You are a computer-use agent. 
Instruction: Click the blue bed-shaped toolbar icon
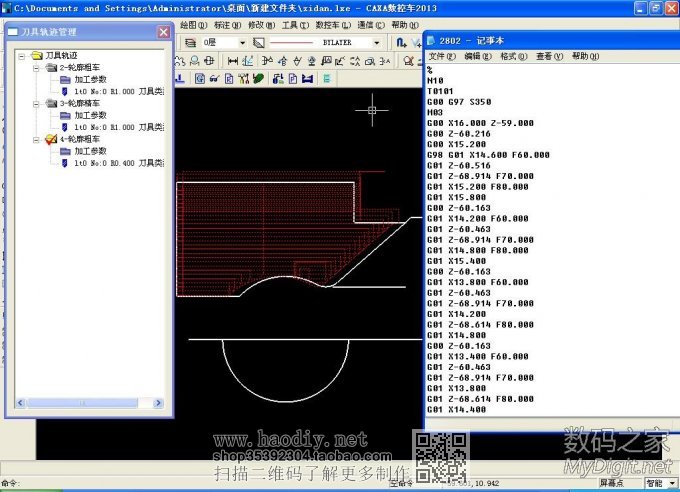[x=307, y=78]
